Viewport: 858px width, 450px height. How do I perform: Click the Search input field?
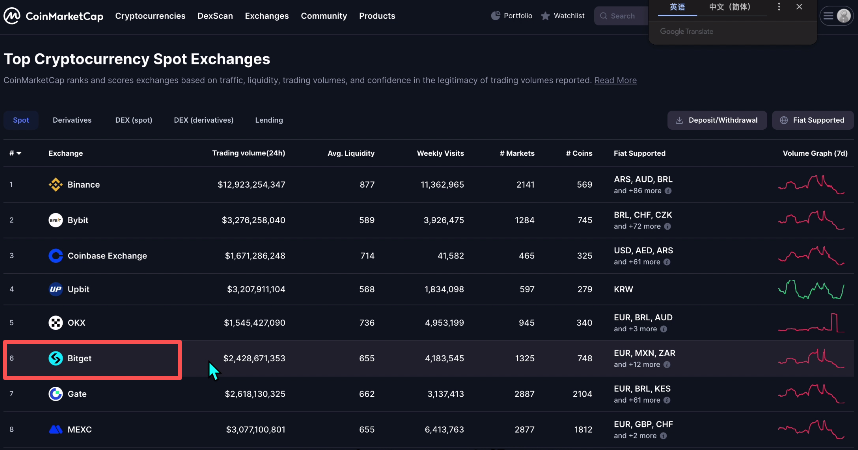pyautogui.click(x=625, y=16)
